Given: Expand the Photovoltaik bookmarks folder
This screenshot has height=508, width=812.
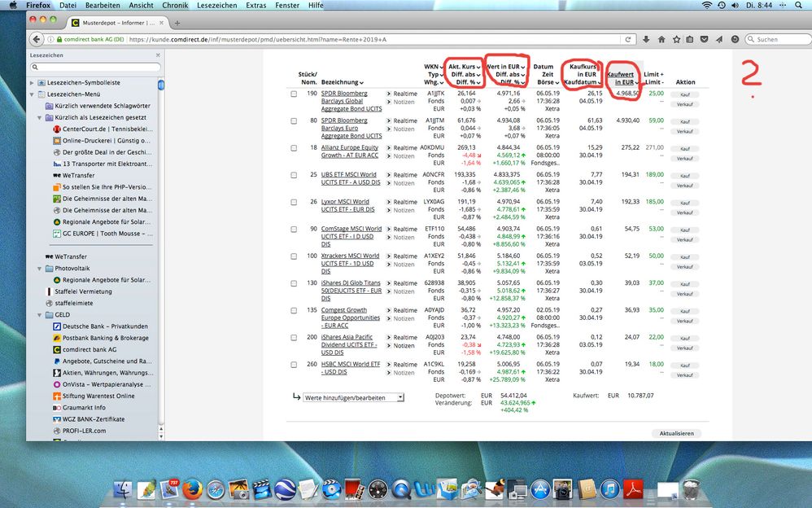Looking at the screenshot, I should click(39, 268).
